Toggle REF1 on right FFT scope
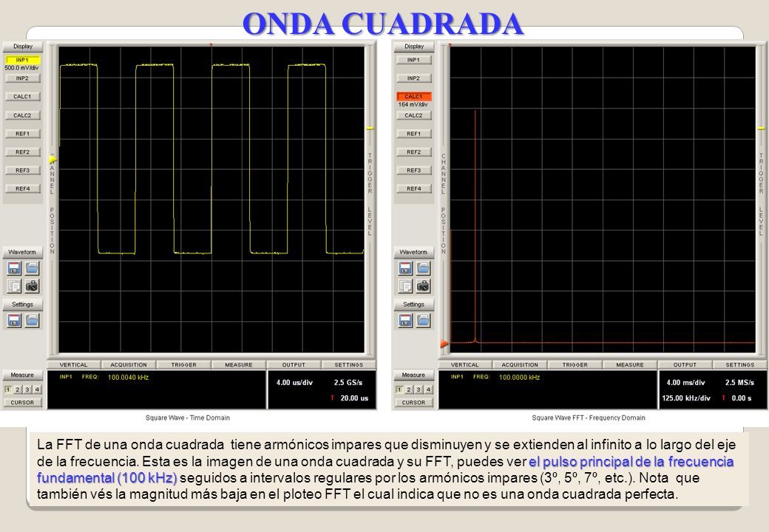769x532 pixels. tap(413, 133)
